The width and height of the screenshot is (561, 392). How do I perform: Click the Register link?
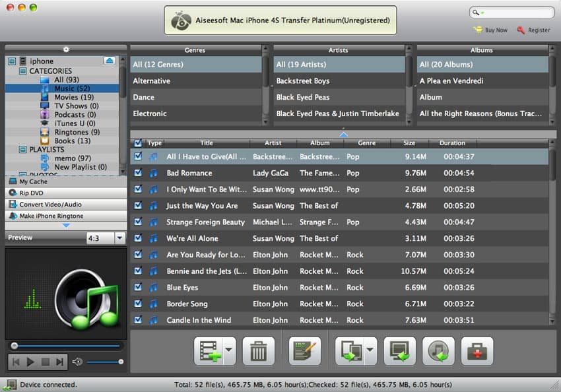tap(539, 30)
